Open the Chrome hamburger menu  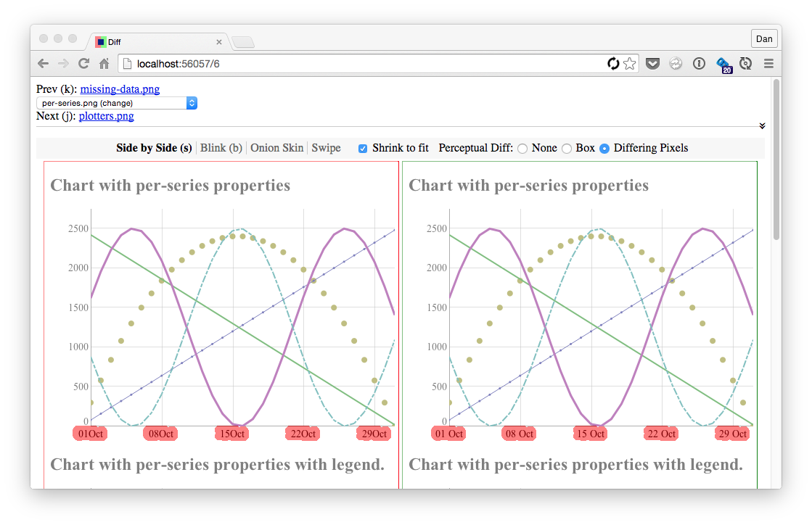pos(768,64)
